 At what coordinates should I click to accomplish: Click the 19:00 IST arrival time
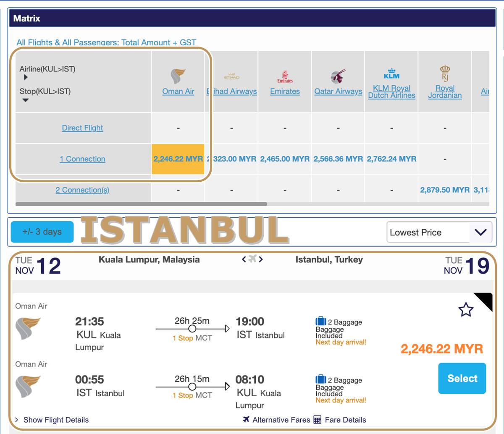(250, 322)
